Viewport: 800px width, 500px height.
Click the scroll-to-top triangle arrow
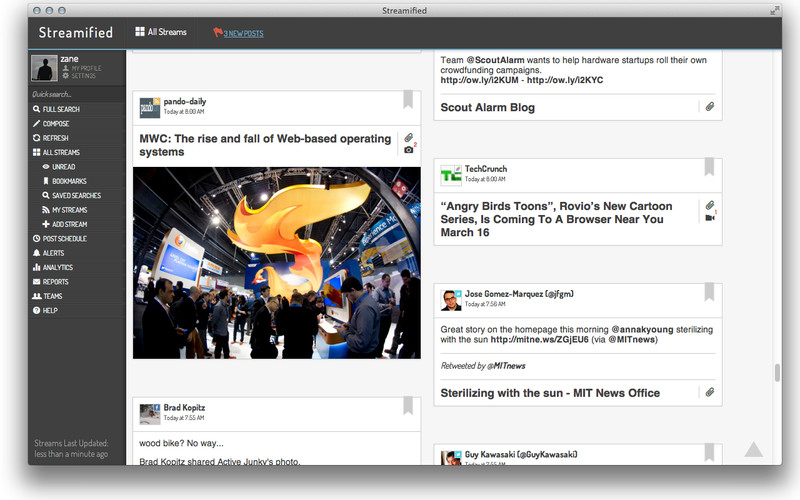[754, 449]
